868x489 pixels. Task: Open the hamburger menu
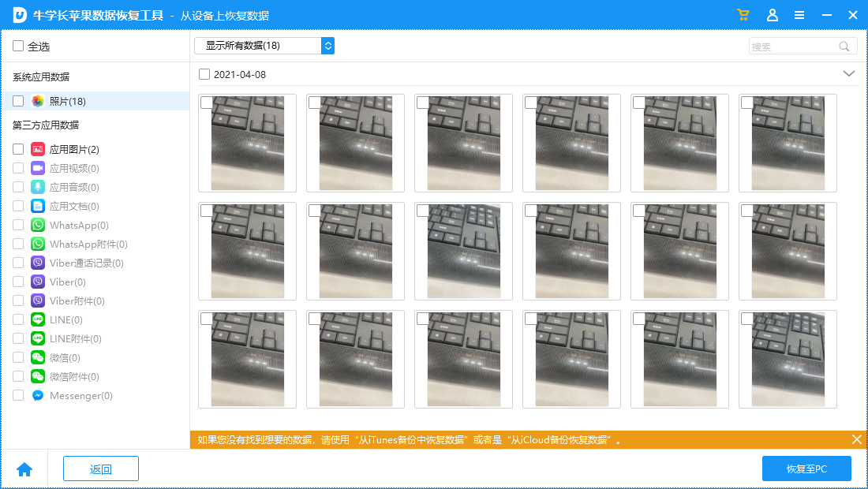[799, 14]
